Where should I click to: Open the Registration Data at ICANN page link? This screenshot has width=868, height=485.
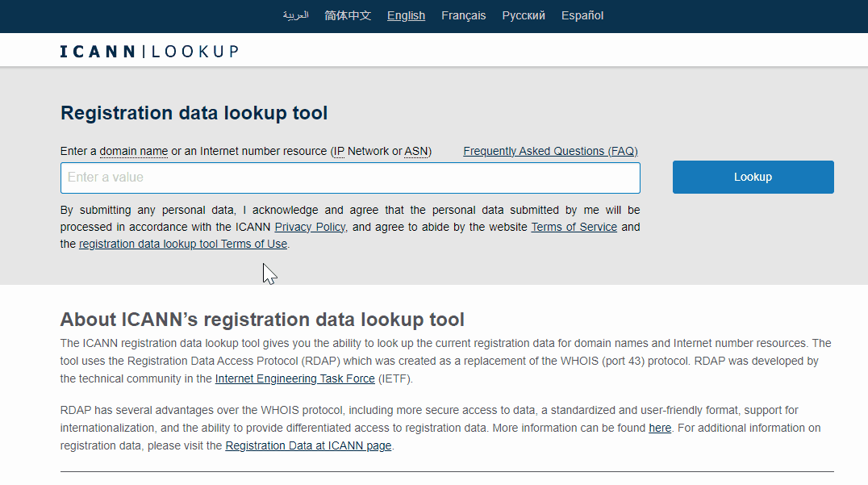(308, 445)
